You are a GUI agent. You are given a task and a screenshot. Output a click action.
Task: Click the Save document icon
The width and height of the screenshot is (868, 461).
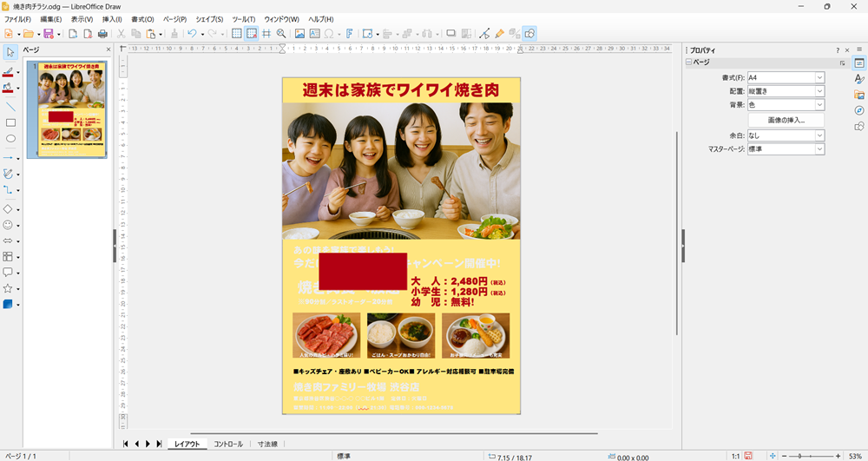[48, 34]
